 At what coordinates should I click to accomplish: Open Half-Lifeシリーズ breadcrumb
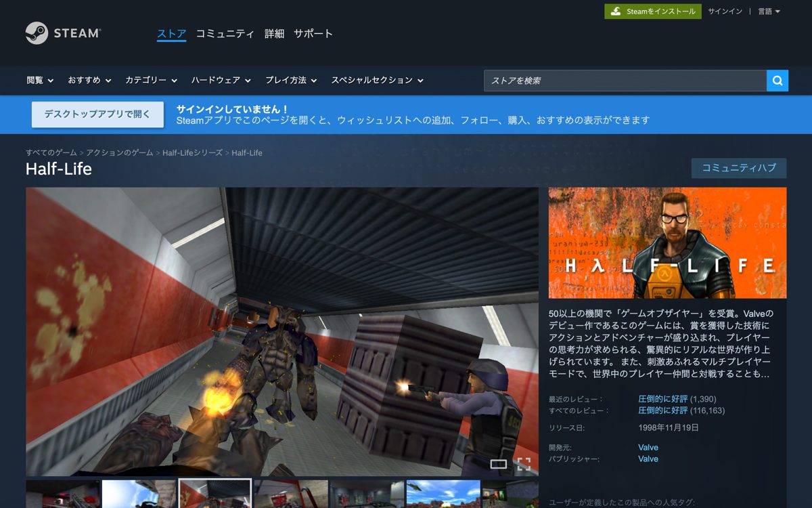[192, 153]
